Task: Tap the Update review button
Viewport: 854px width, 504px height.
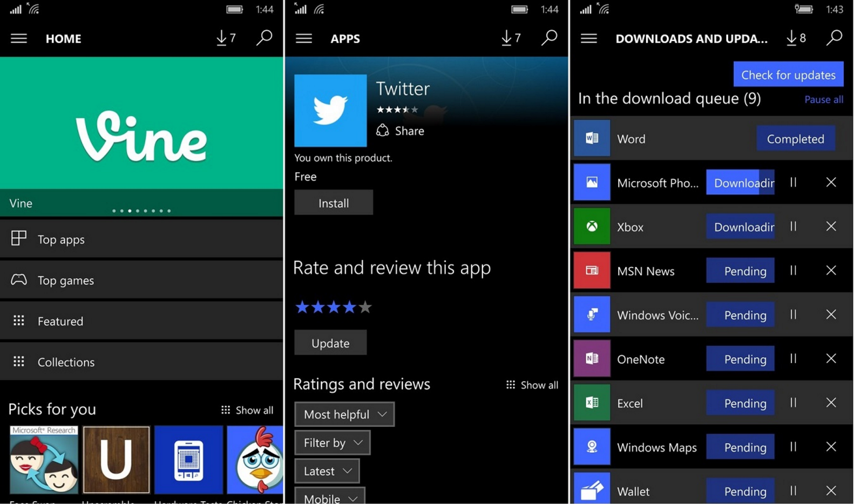Action: [x=330, y=343]
